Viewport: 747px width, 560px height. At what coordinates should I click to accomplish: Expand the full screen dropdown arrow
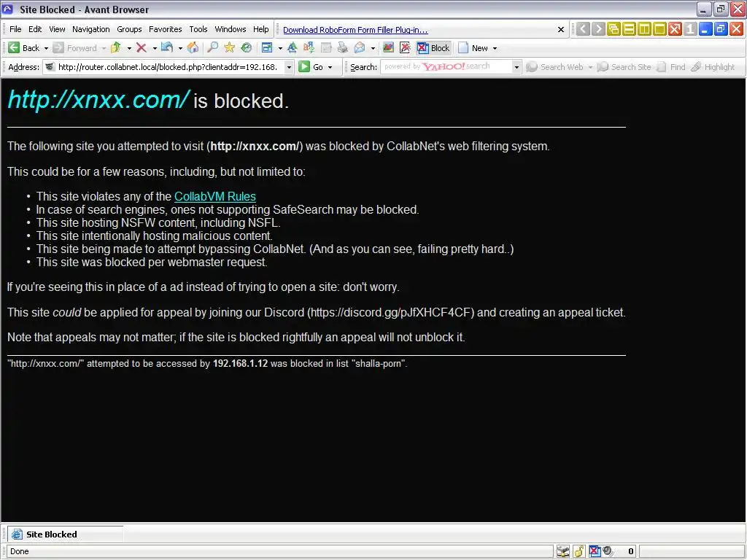(x=280, y=49)
